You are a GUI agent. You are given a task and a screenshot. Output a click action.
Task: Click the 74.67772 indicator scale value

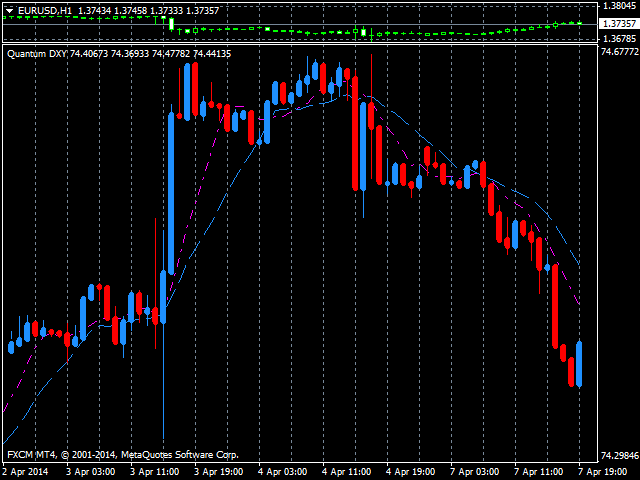(x=618, y=52)
